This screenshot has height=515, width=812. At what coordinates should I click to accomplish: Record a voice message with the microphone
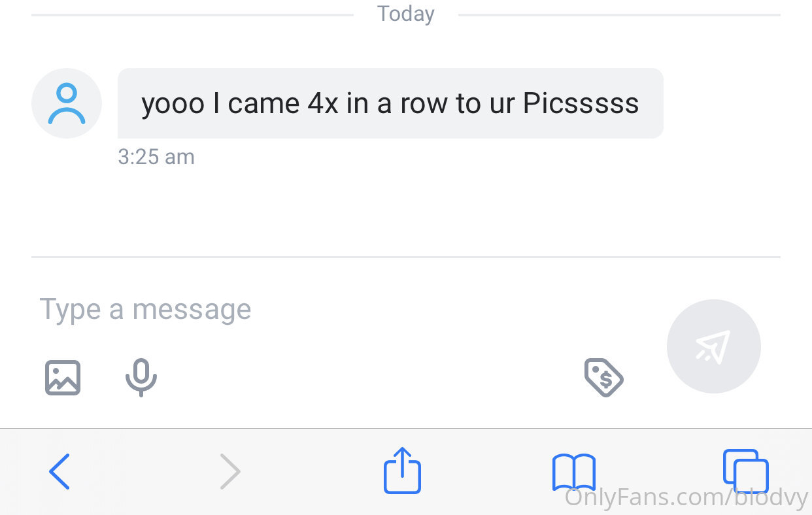[x=141, y=378]
